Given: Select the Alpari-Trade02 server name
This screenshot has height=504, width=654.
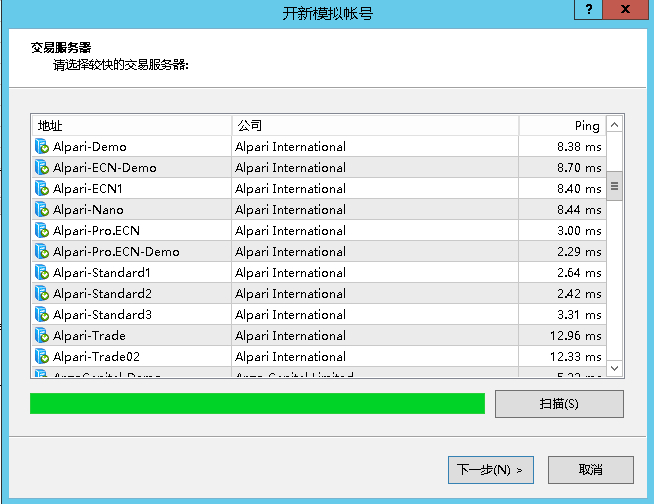Looking at the screenshot, I should 96,357.
